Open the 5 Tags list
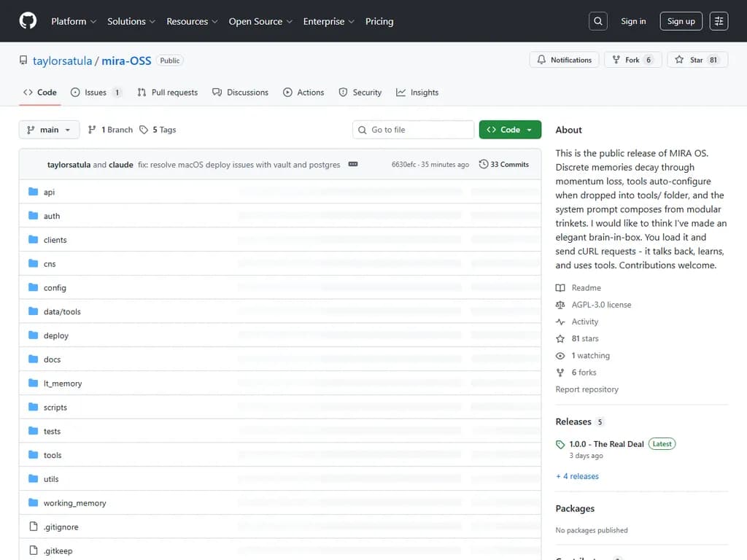This screenshot has height=560, width=747. pos(158,130)
